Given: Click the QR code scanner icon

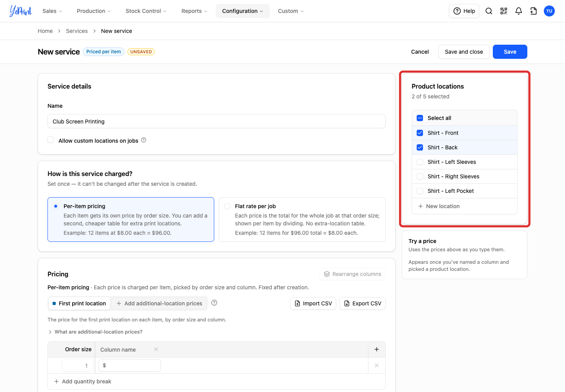Looking at the screenshot, I should (504, 11).
